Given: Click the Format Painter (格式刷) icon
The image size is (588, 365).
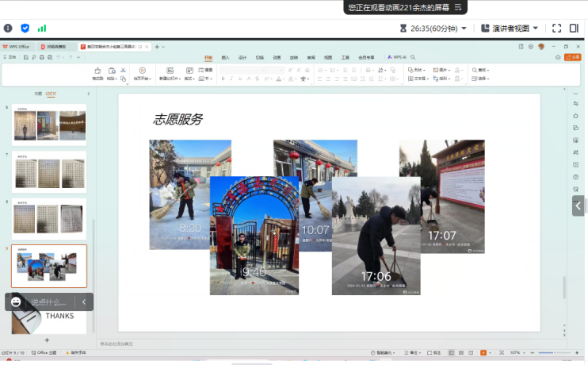Looking at the screenshot, I should (x=97, y=71).
